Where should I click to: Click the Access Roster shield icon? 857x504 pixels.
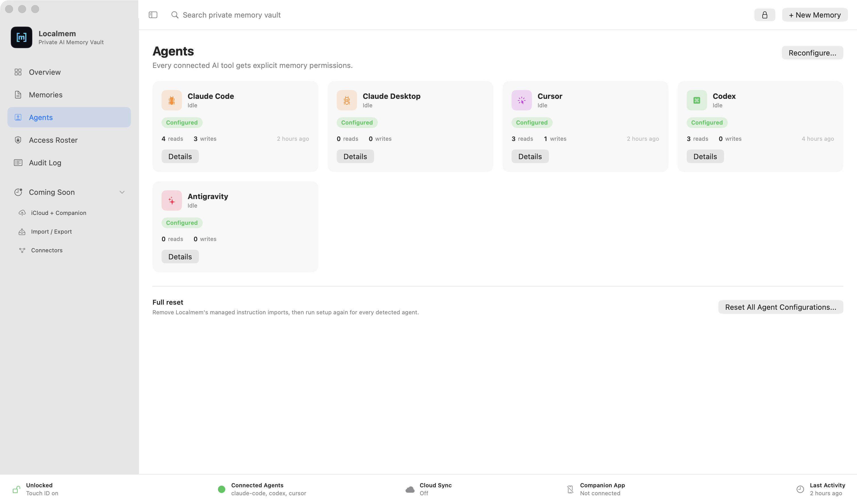tap(18, 140)
